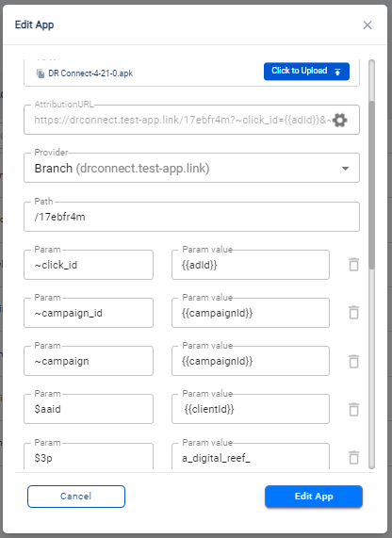The image size is (392, 538).
Task: Close the Edit App dialog
Action: pos(367,25)
